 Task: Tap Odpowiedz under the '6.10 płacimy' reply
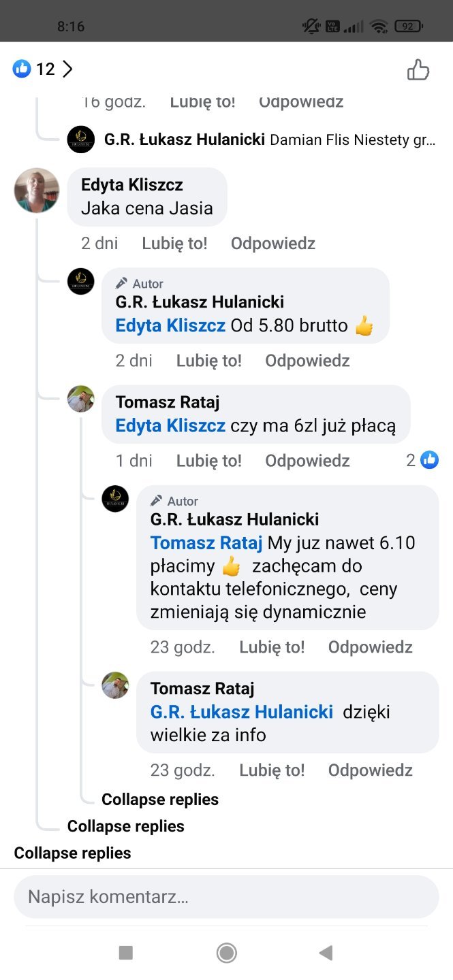(370, 647)
